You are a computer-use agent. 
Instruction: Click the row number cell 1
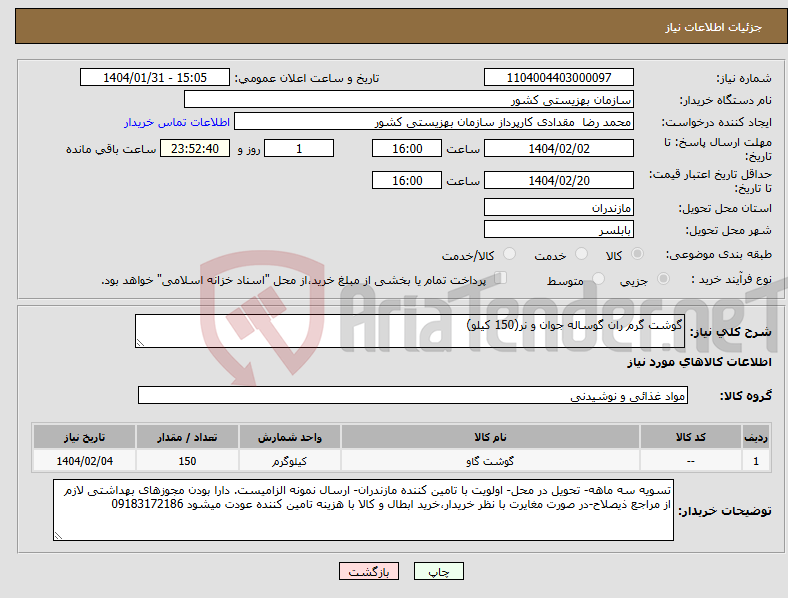[x=756, y=460]
